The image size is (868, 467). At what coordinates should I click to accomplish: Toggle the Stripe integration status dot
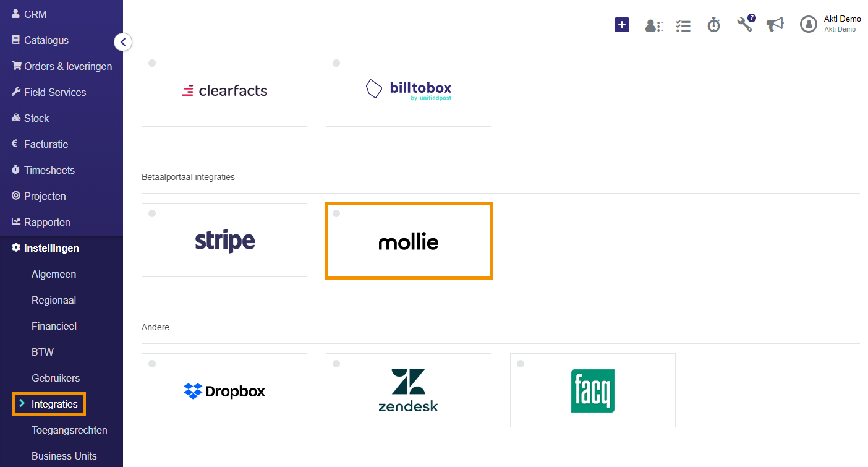click(152, 213)
